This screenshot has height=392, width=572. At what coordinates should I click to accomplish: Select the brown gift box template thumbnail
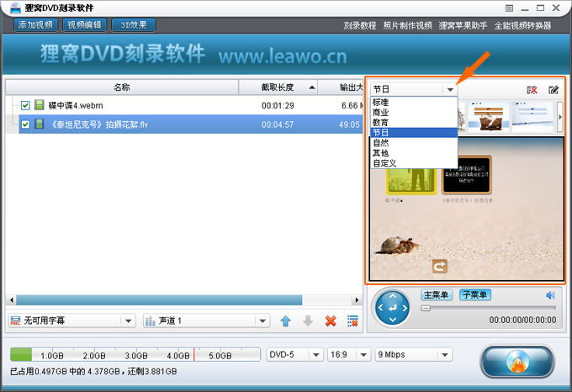click(x=488, y=117)
